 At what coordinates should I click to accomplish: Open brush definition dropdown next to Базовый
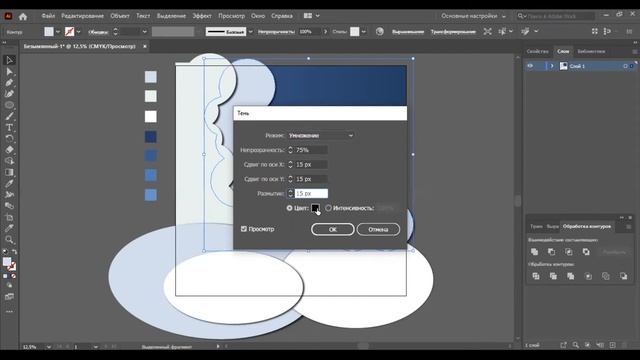coord(250,32)
